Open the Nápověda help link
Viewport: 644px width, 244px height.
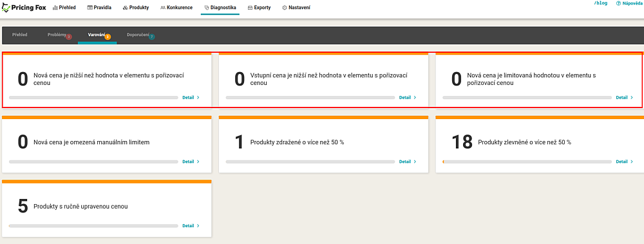630,3
